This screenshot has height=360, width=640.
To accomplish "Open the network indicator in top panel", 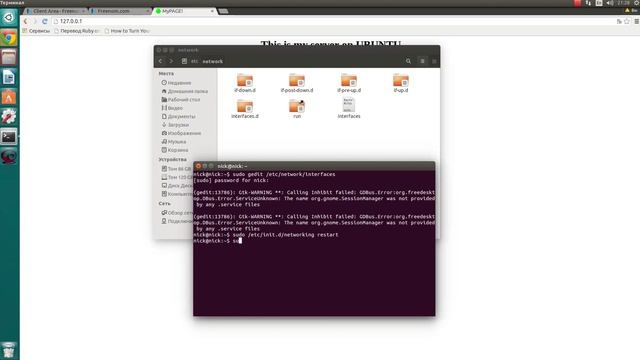I will pyautogui.click(x=588, y=3).
